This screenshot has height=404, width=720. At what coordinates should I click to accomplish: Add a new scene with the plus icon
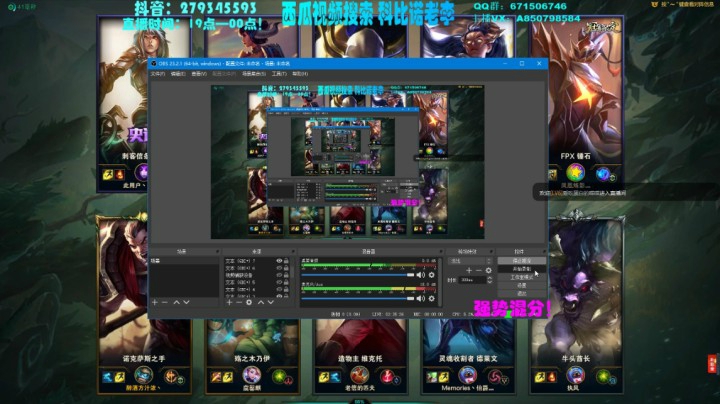[155, 303]
